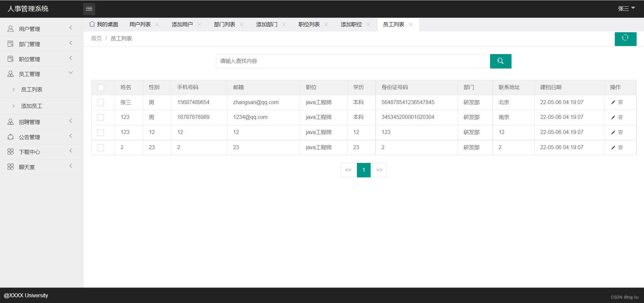Click the green refresh button
Image resolution: width=644 pixels, height=303 pixels.
click(x=625, y=39)
